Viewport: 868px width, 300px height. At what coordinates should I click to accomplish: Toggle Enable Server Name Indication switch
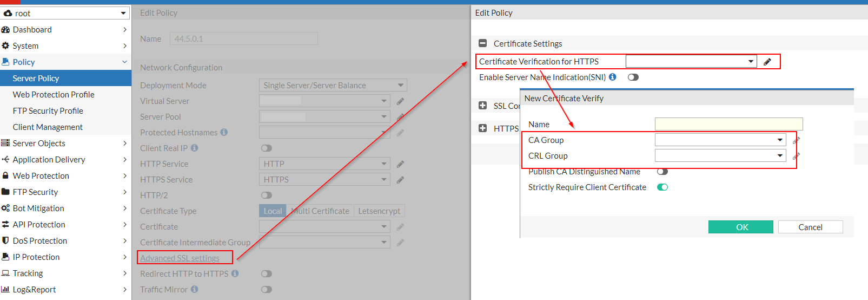pyautogui.click(x=633, y=77)
